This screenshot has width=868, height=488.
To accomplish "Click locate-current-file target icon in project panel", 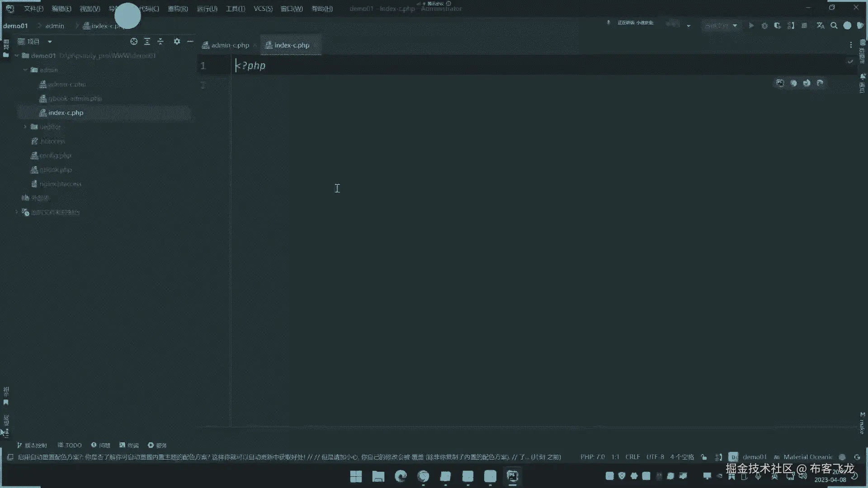I will (x=134, y=42).
